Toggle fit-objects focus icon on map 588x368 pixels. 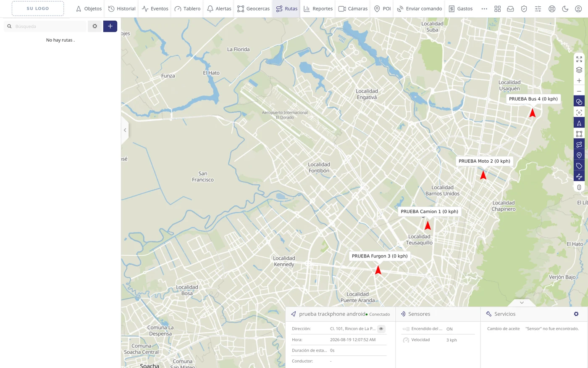[579, 113]
